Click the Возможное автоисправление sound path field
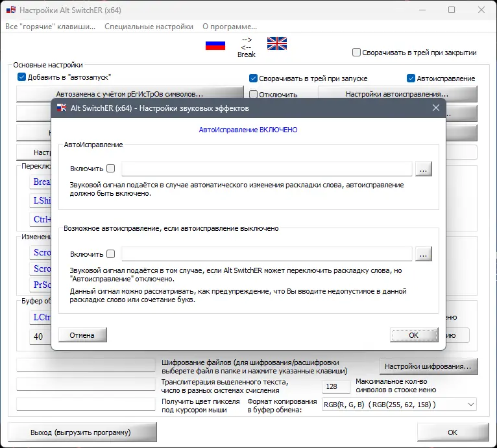 (267, 254)
